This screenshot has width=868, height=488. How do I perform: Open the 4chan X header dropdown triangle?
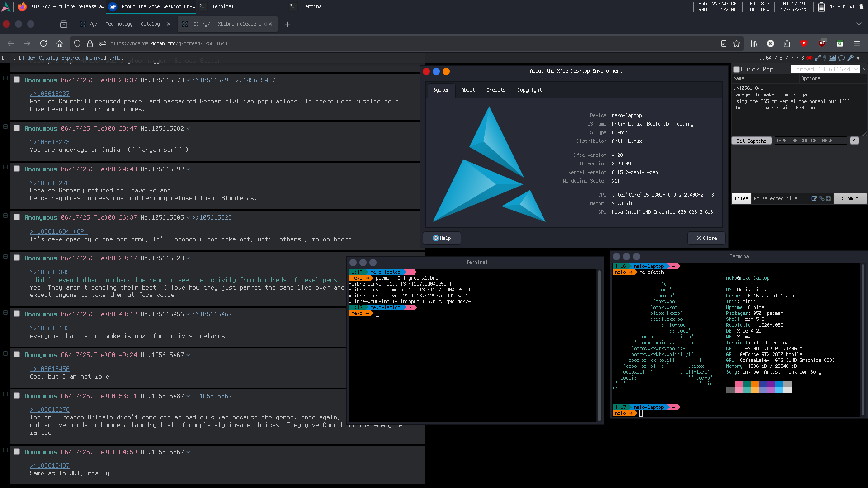(x=858, y=58)
